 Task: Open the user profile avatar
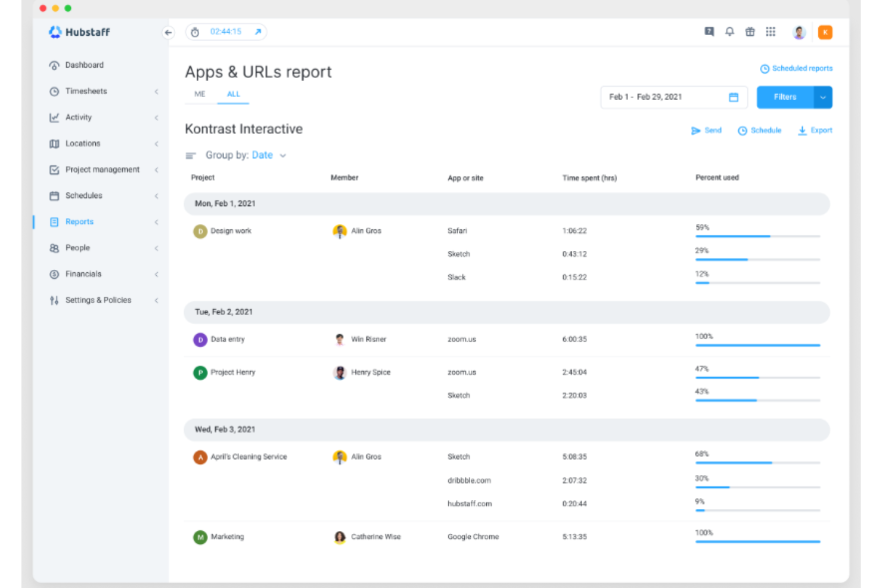[x=799, y=32]
